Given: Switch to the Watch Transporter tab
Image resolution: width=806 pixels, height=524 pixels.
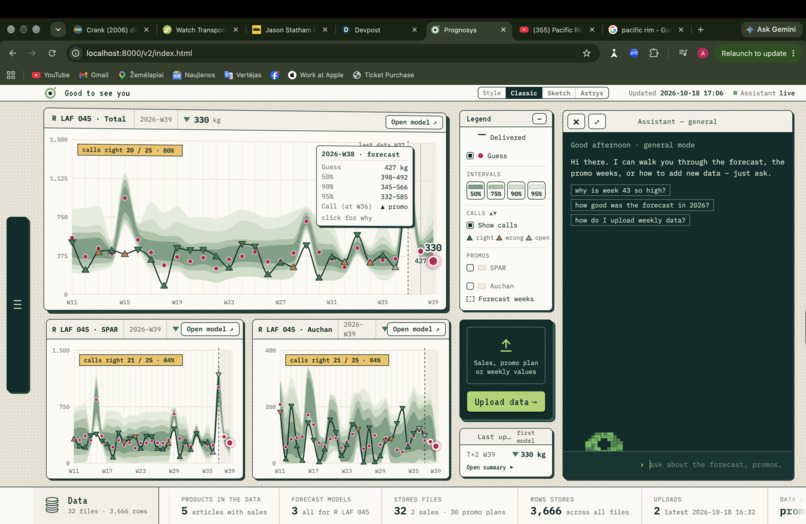Looking at the screenshot, I should point(200,30).
